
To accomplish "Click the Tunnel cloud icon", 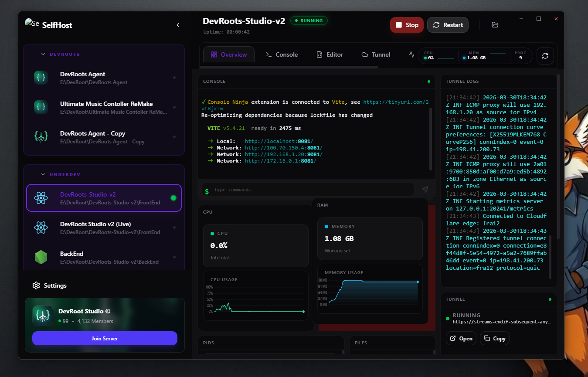I will click(365, 54).
